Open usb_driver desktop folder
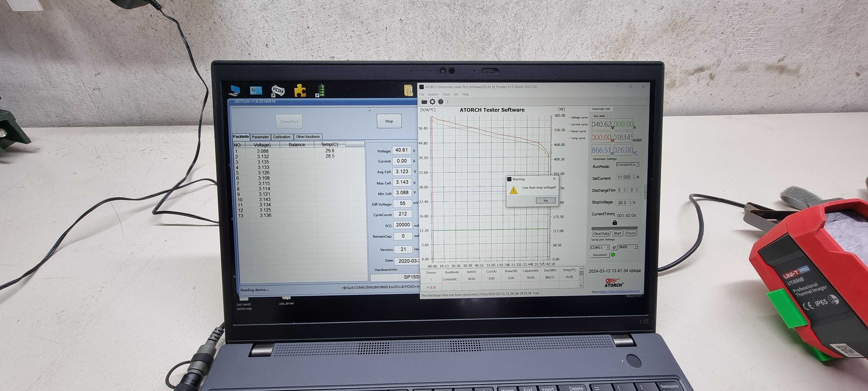The height and width of the screenshot is (391, 868). coord(286,301)
